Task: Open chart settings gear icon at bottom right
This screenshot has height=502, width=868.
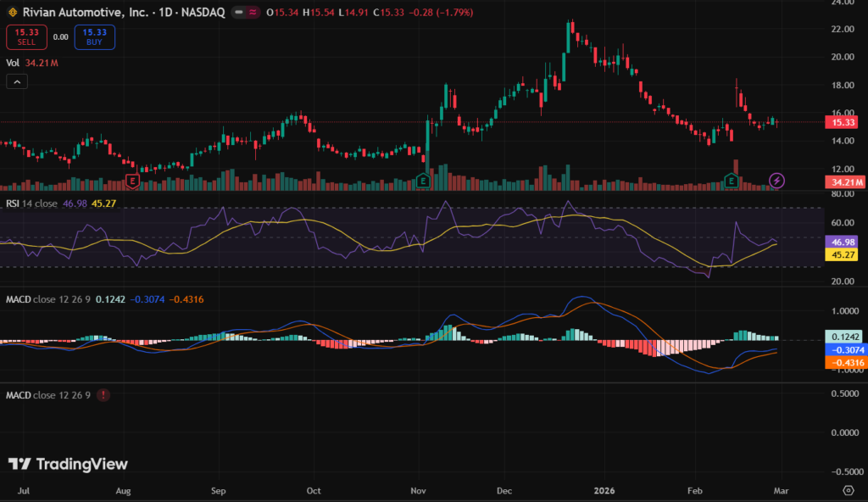Action: click(x=848, y=491)
